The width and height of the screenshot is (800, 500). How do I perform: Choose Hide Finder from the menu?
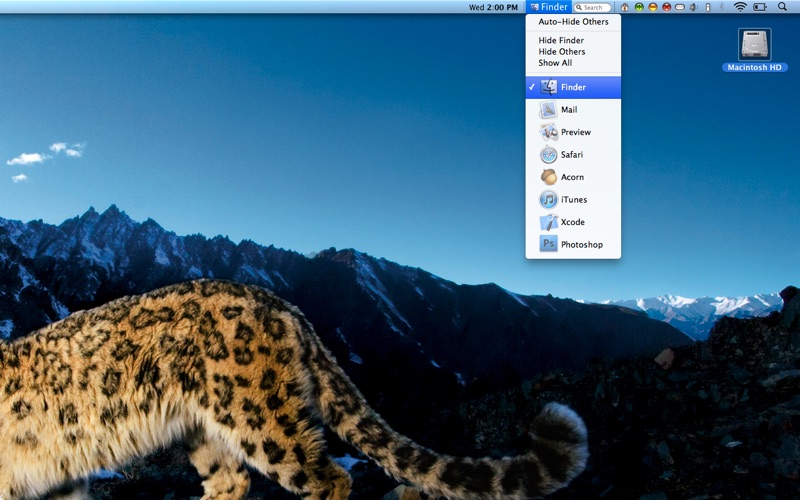click(x=561, y=41)
